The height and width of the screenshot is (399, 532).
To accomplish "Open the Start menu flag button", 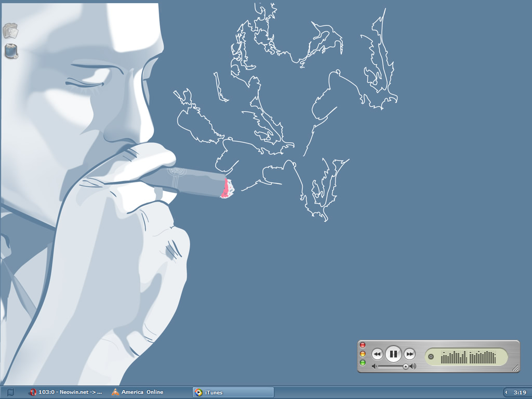I will pos(10,392).
